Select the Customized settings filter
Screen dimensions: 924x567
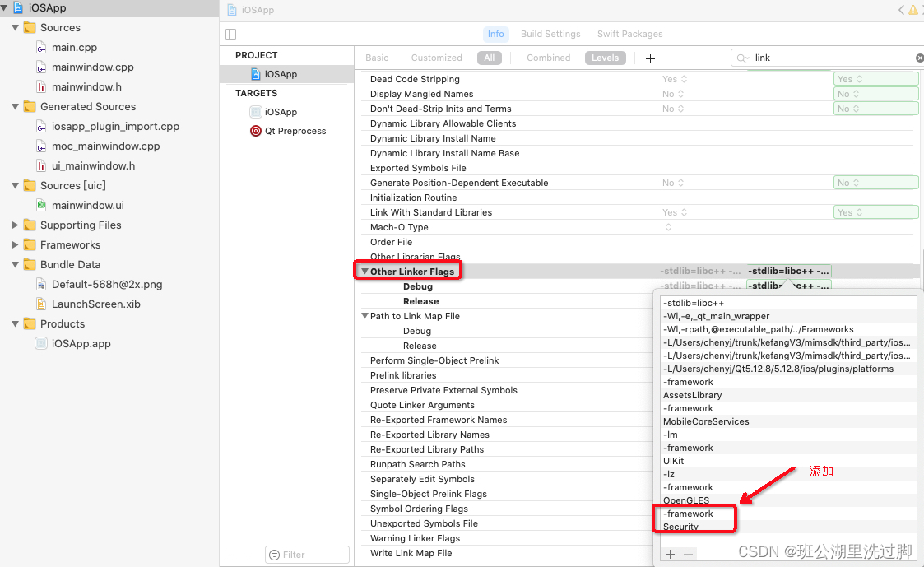(436, 58)
